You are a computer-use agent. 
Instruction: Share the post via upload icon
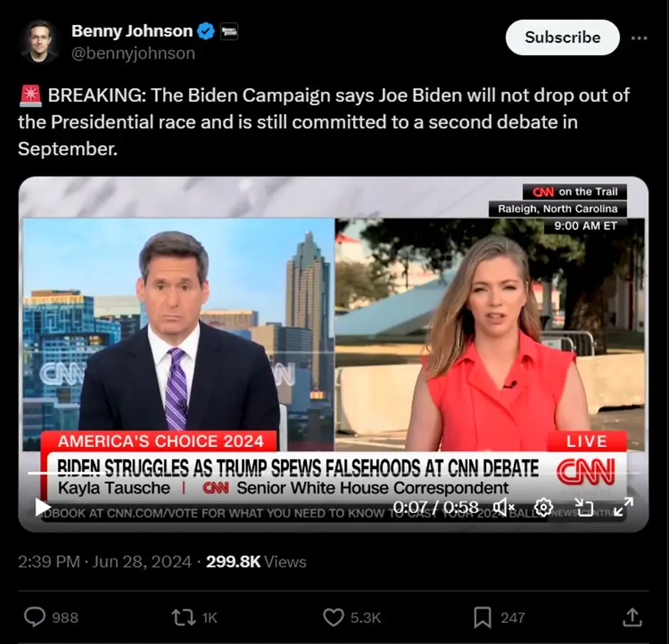pos(632,617)
